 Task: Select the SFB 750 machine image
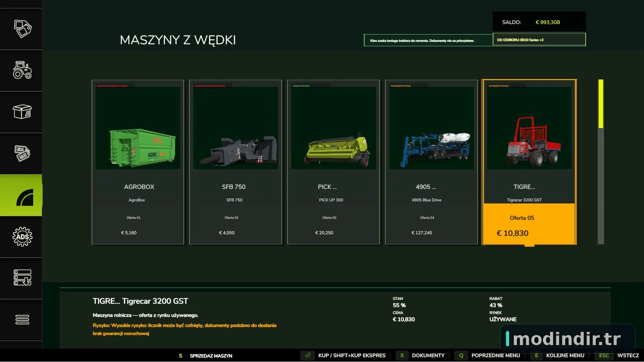pyautogui.click(x=235, y=128)
